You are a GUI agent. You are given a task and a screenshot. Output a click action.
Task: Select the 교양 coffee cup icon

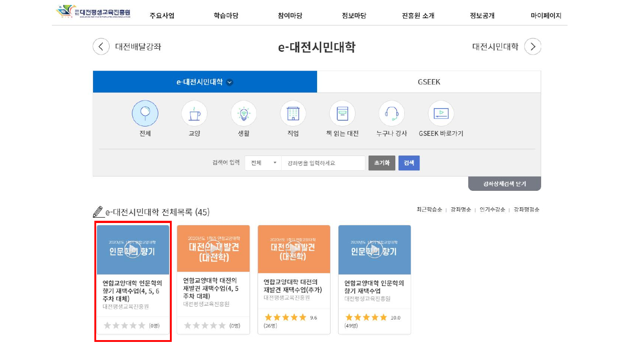[194, 114]
